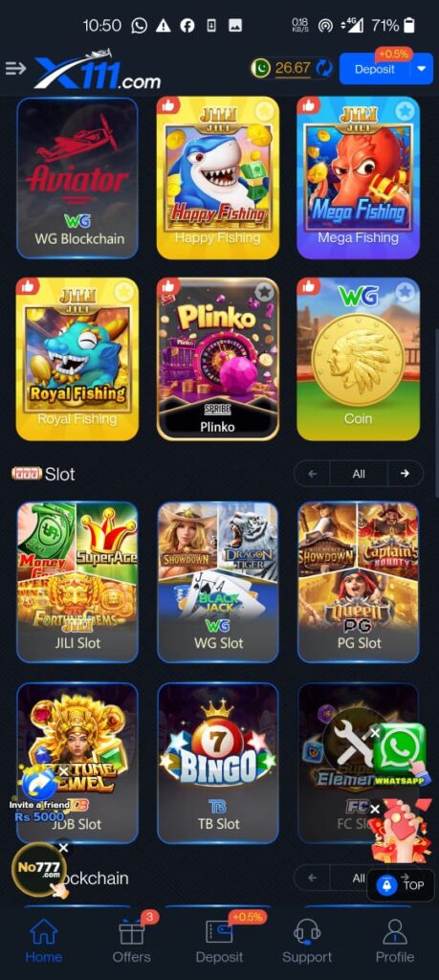Tap the rocket TOP button
439x980 pixels.
[x=401, y=885]
